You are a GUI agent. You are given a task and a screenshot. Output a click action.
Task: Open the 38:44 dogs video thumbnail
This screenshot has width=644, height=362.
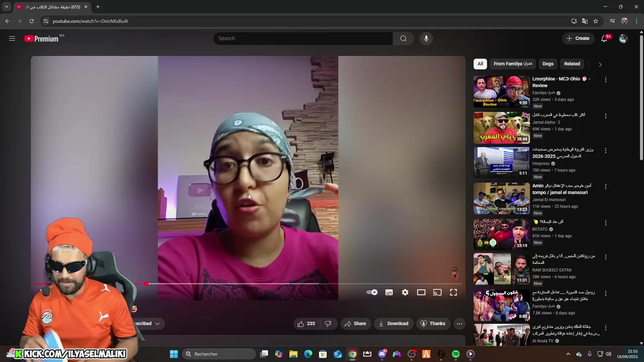(x=502, y=128)
